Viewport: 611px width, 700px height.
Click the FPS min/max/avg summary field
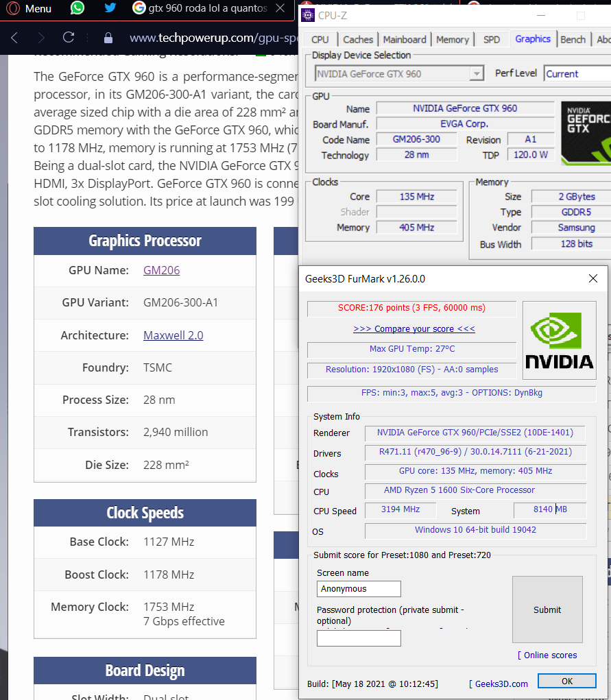pyautogui.click(x=451, y=394)
